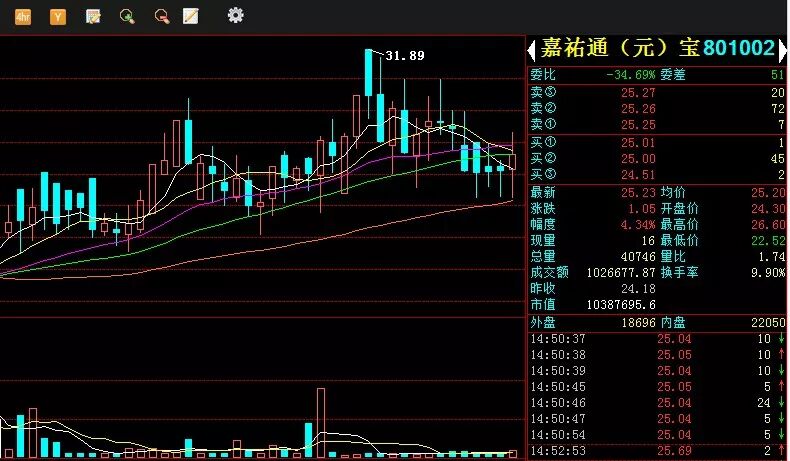Click the 内盘 value 22050
This screenshot has height=461, width=790.
[x=768, y=323]
